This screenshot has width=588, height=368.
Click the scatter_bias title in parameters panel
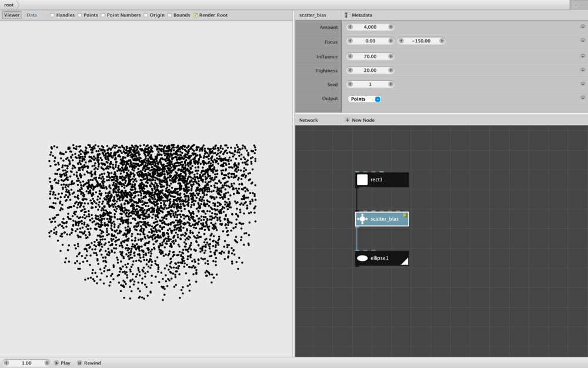313,15
